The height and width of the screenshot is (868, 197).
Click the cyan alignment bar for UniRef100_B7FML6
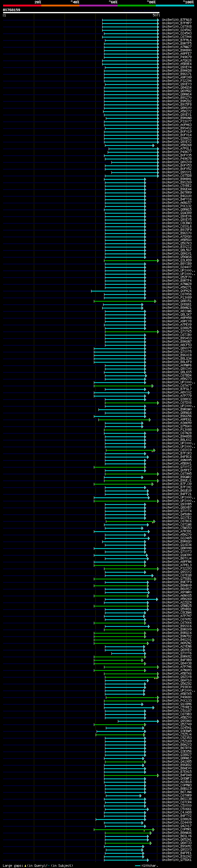(132, 40)
